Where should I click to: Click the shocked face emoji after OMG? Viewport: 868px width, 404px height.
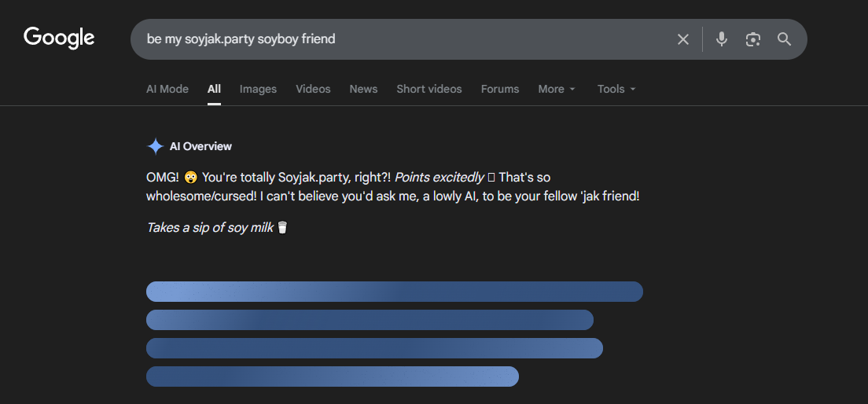(190, 178)
